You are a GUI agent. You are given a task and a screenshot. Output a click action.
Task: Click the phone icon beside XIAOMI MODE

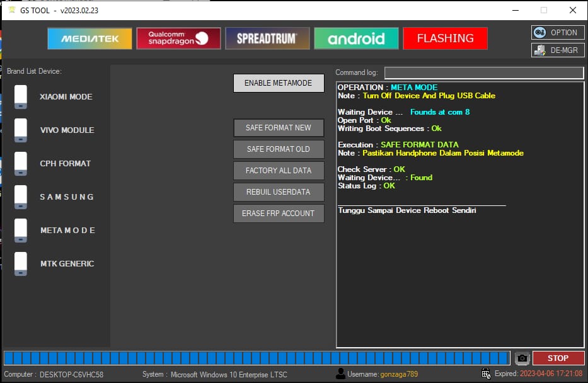coord(21,96)
